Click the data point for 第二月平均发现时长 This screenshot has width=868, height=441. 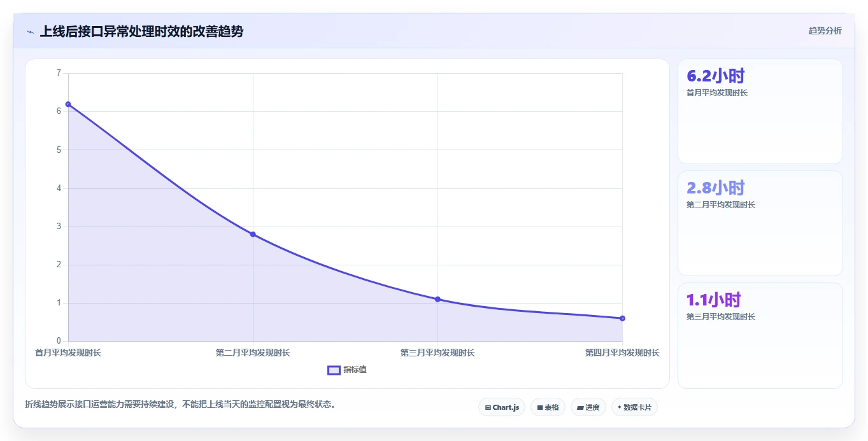tap(253, 234)
